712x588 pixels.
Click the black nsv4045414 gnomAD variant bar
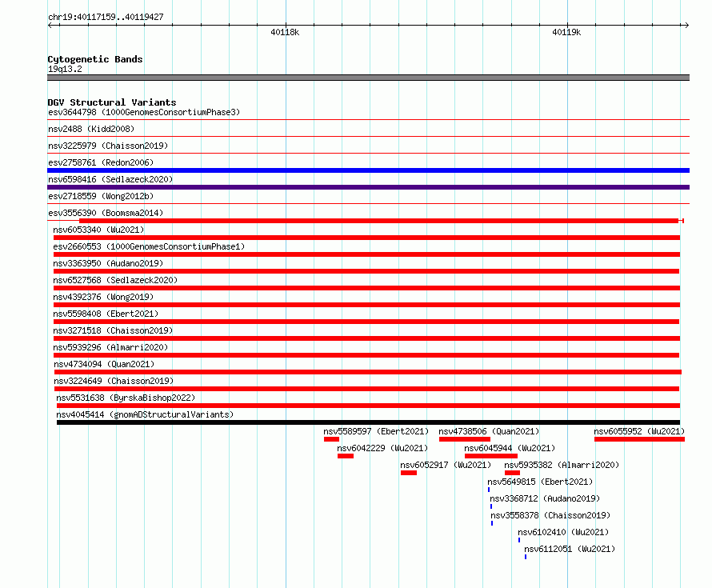point(368,422)
